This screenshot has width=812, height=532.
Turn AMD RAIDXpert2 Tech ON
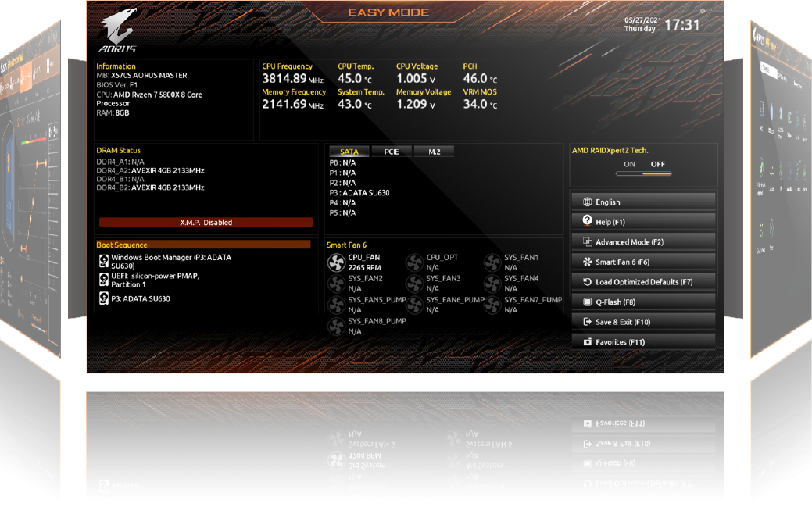pyautogui.click(x=629, y=164)
